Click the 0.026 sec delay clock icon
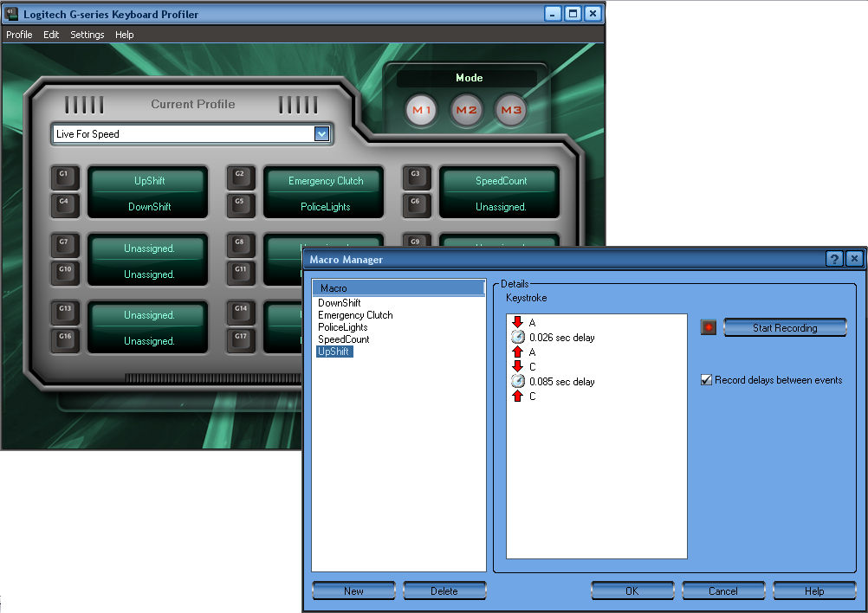868x613 pixels. [517, 337]
